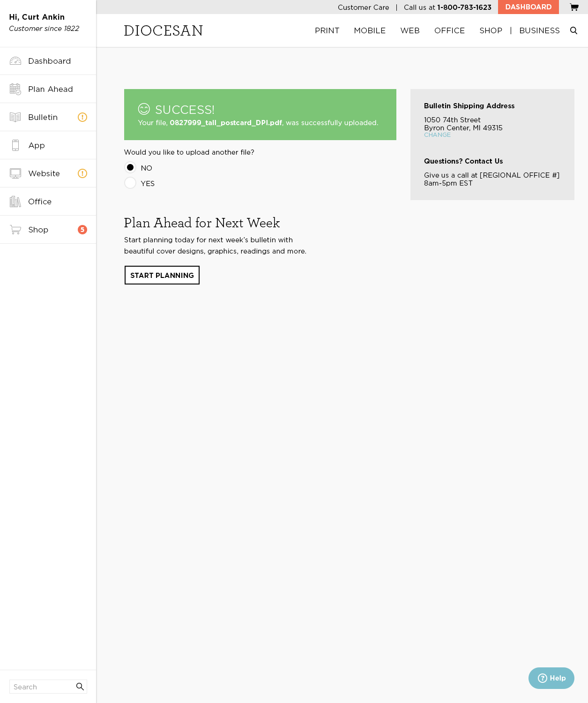Go to the OFFICE navigation item
Viewport: 588px width, 703px height.
[x=449, y=30]
